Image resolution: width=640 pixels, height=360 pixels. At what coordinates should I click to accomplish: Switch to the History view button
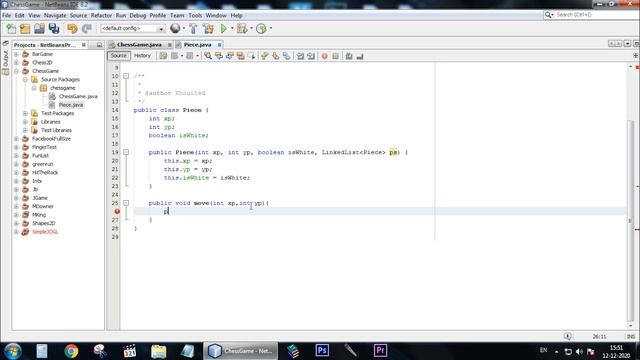[x=142, y=56]
